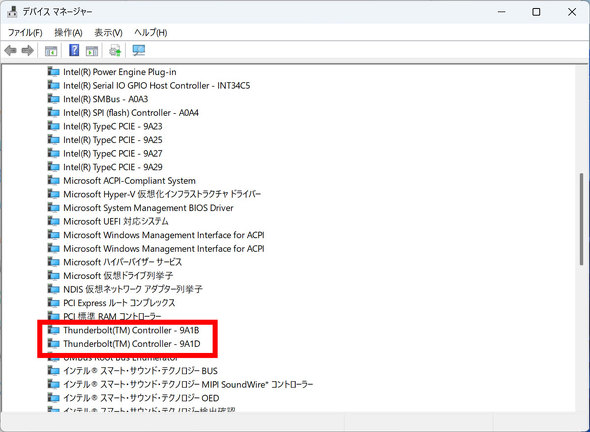Open the 操作(A) menu
The width and height of the screenshot is (590, 432).
coord(68,33)
